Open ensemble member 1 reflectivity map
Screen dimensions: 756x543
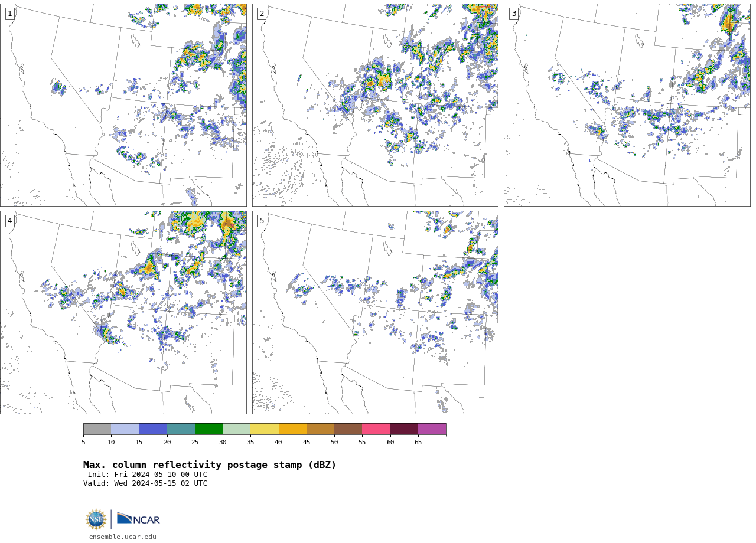tap(123, 105)
